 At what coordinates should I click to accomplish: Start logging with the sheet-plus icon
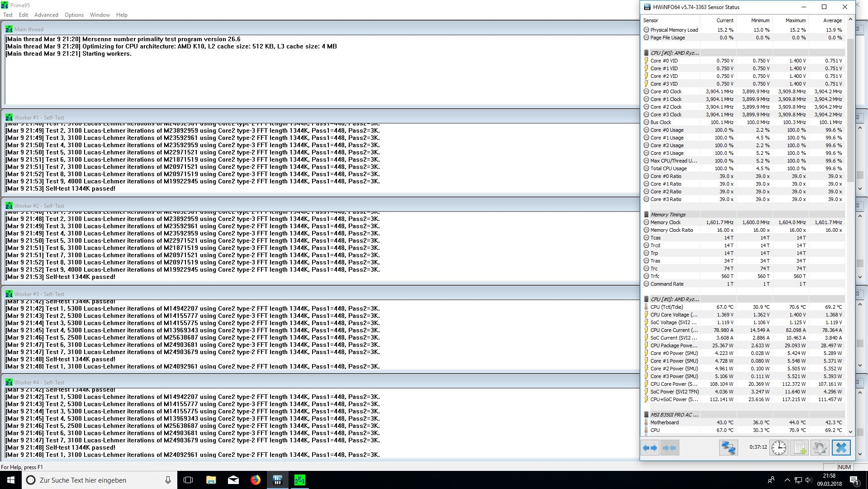799,448
